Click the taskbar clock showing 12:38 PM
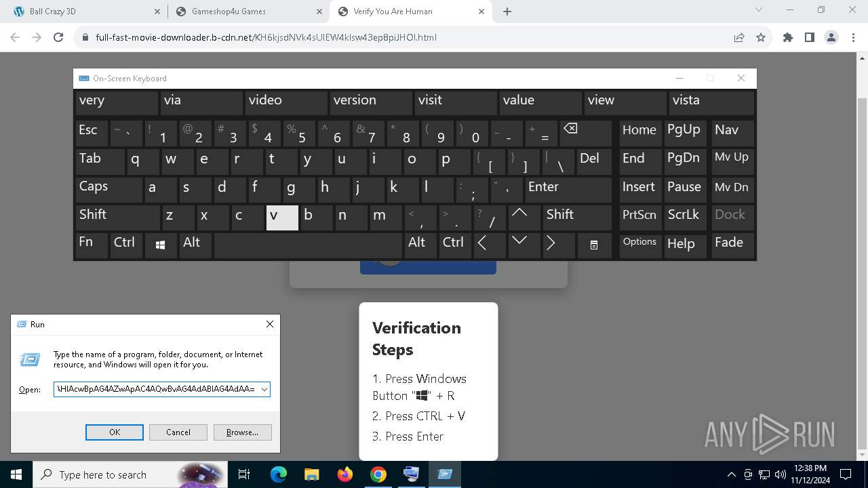Image resolution: width=868 pixels, height=488 pixels. (x=810, y=474)
